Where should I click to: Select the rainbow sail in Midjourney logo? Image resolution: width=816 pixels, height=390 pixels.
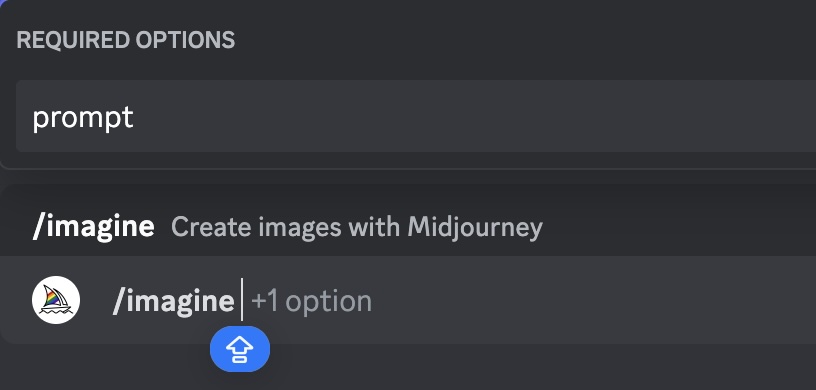(x=53, y=297)
